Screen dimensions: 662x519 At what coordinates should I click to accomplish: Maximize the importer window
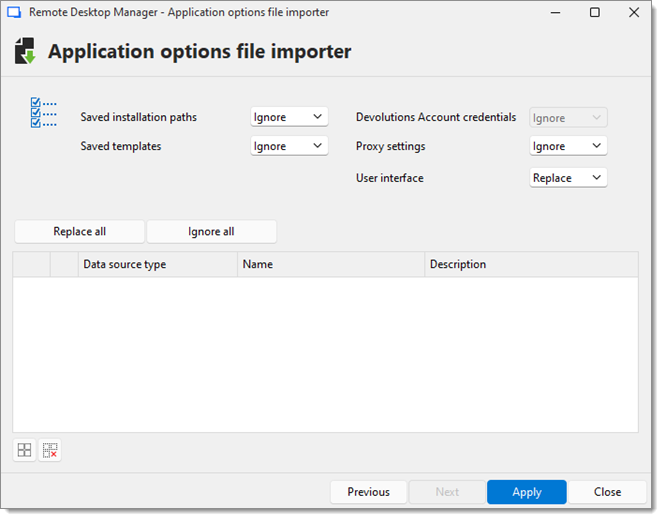594,12
